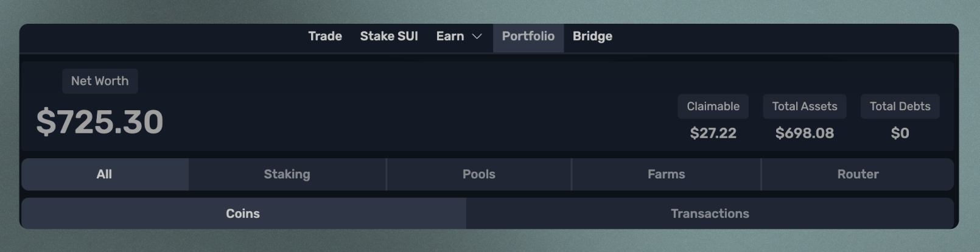980x252 pixels.
Task: Click the Net Worth label
Action: click(100, 81)
